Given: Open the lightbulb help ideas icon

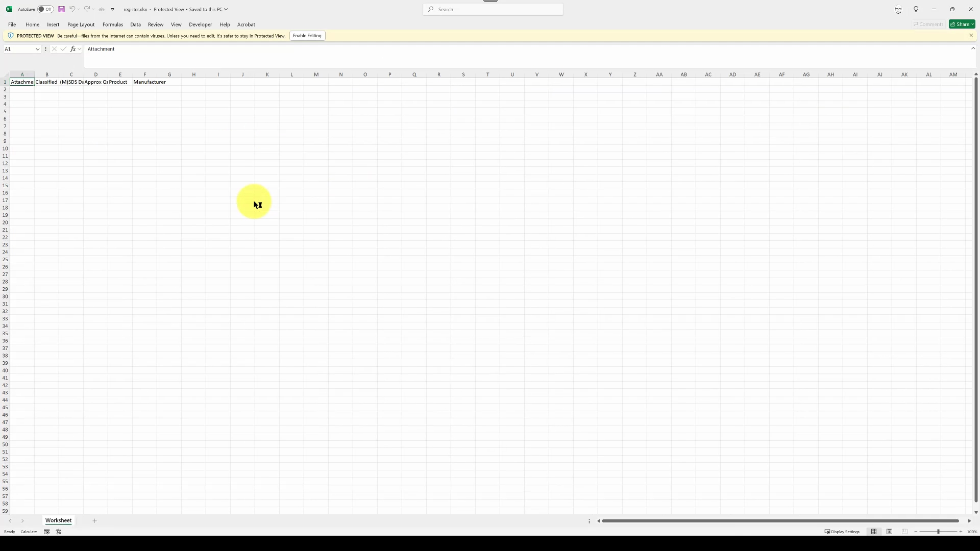Looking at the screenshot, I should point(916,9).
